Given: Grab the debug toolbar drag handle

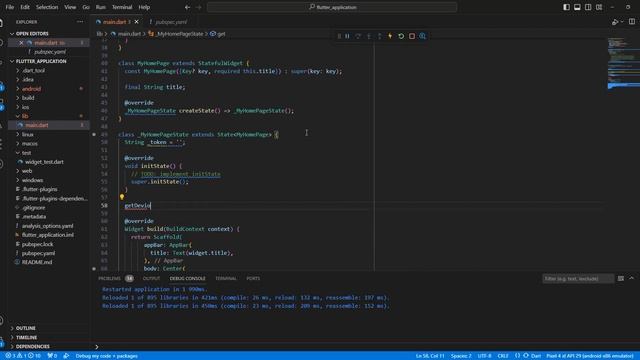Looking at the screenshot, I should tap(339, 36).
